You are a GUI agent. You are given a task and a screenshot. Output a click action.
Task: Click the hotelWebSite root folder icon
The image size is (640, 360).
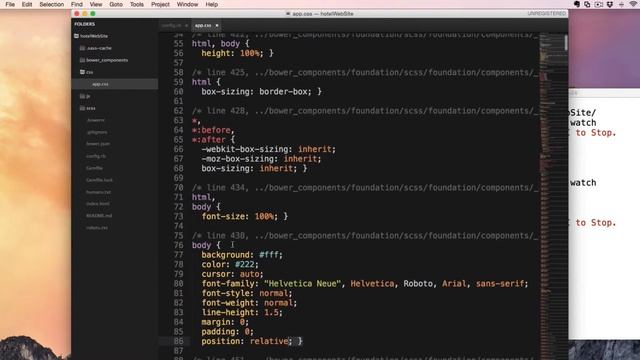(x=76, y=36)
